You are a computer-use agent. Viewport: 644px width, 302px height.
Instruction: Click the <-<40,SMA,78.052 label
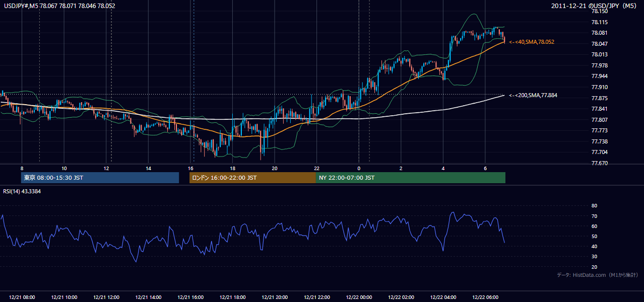coord(532,42)
